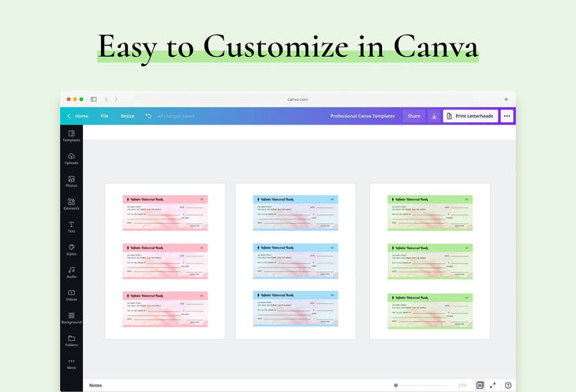Open the Elements panel
Screen dimensions: 576x392
pos(71,204)
